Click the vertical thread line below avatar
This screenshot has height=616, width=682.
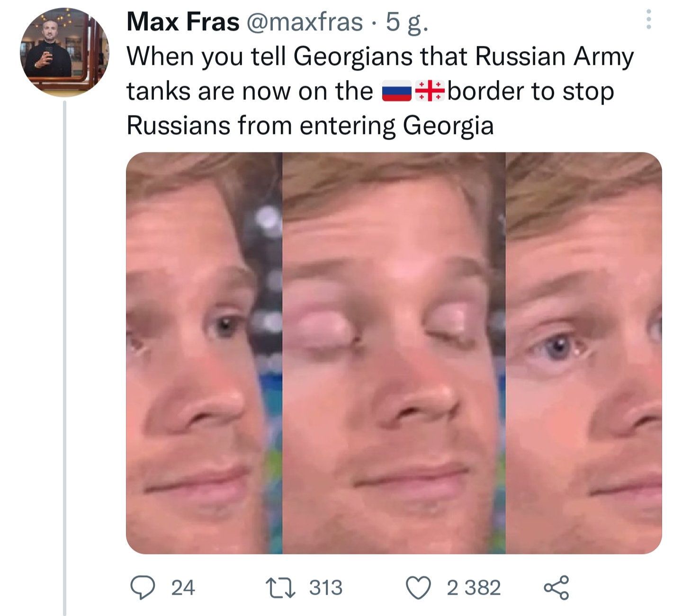(65, 357)
